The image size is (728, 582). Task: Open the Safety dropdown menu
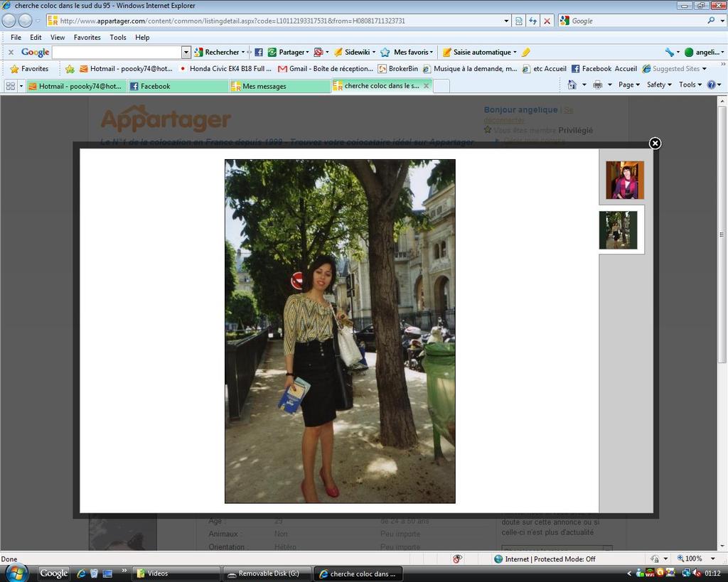point(659,85)
